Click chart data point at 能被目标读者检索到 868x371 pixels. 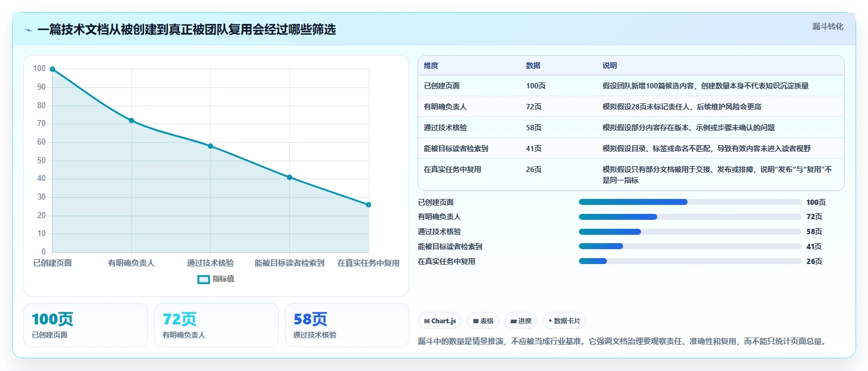tap(289, 177)
